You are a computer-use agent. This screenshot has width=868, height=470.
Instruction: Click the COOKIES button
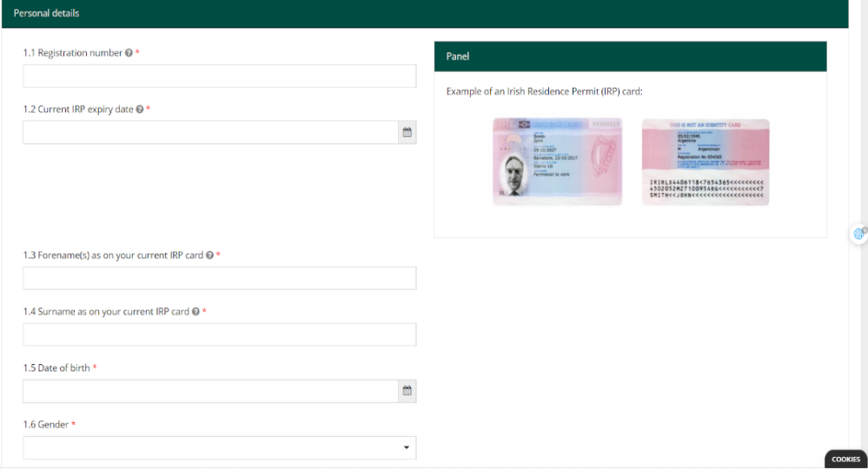click(845, 460)
